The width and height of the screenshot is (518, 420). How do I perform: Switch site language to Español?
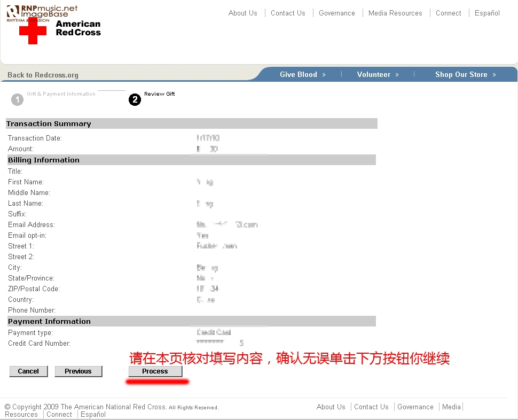pos(487,13)
